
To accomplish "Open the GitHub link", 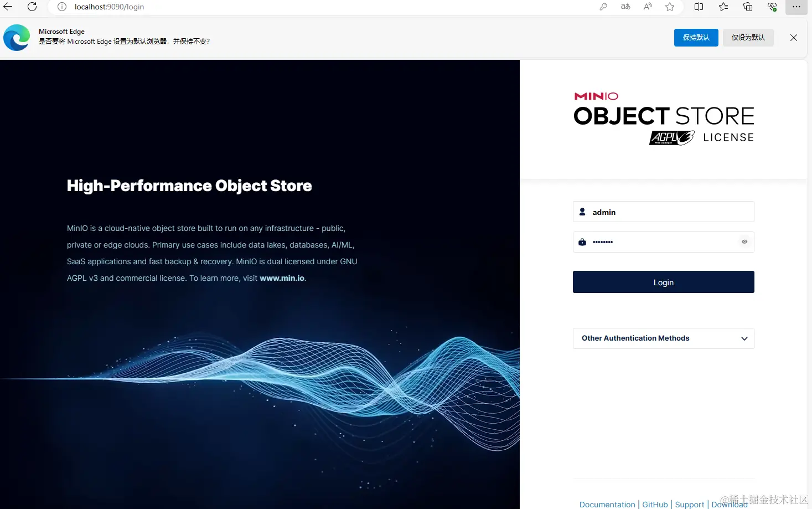I will [655, 504].
